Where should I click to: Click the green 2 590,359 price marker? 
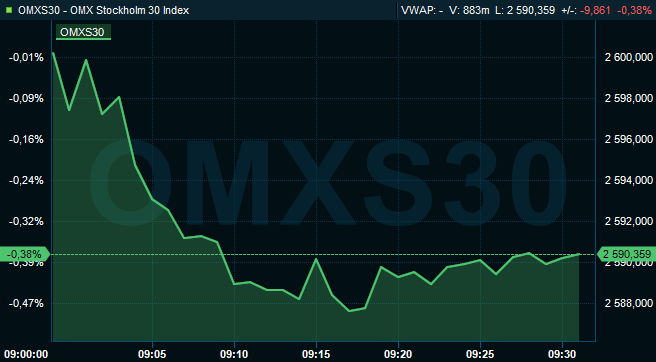pyautogui.click(x=626, y=254)
